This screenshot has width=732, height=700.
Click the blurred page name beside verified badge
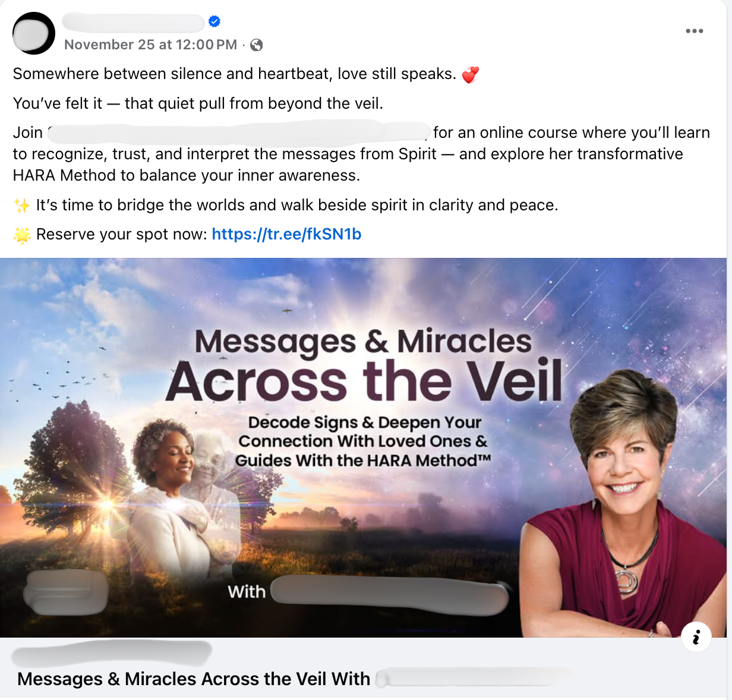[x=134, y=23]
